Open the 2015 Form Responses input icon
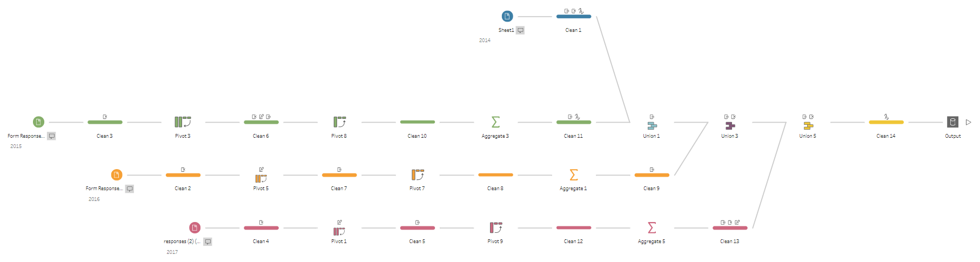 tap(38, 122)
